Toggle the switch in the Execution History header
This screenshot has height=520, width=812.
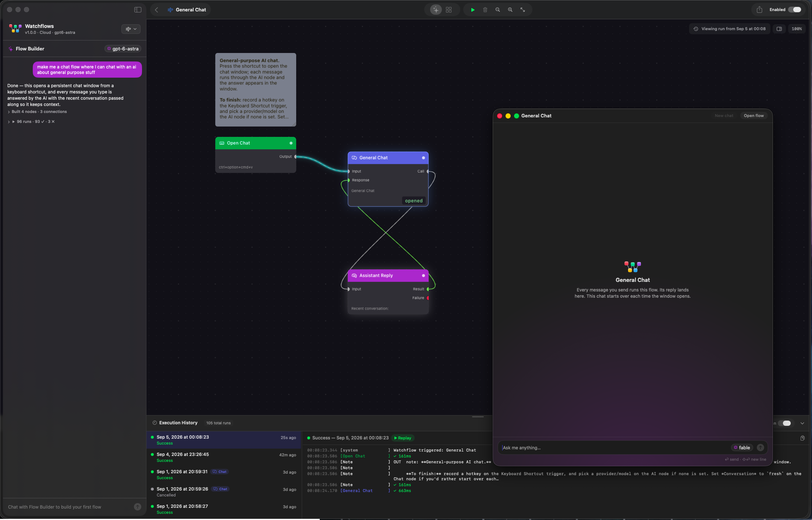(786, 423)
